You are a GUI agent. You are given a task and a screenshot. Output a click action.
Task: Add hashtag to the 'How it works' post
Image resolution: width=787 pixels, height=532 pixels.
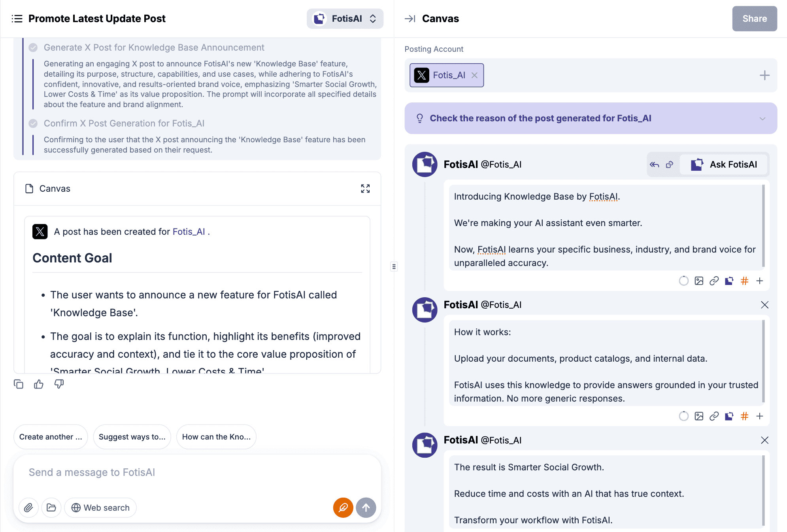tap(744, 416)
